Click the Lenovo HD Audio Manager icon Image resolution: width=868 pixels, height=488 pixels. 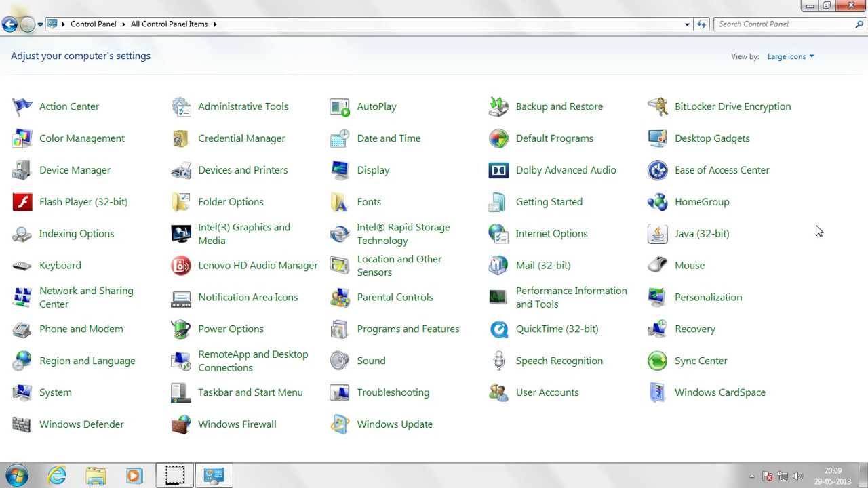point(181,266)
